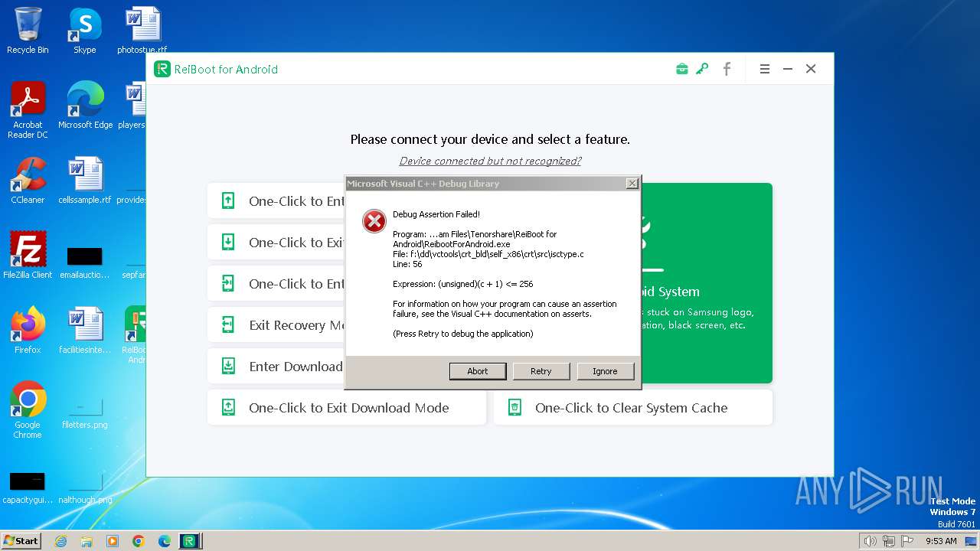Open Internet Explorer from taskbar
This screenshot has height=551, width=980.
coord(60,541)
